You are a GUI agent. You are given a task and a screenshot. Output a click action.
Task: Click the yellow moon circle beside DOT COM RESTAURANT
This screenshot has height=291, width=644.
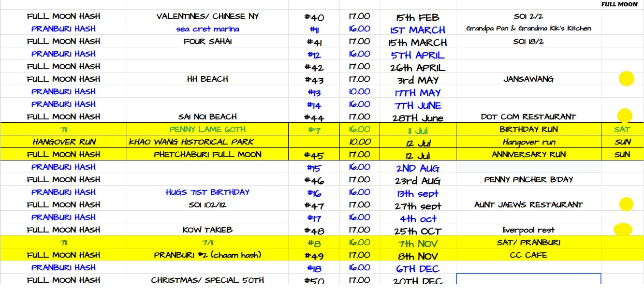pyautogui.click(x=625, y=116)
